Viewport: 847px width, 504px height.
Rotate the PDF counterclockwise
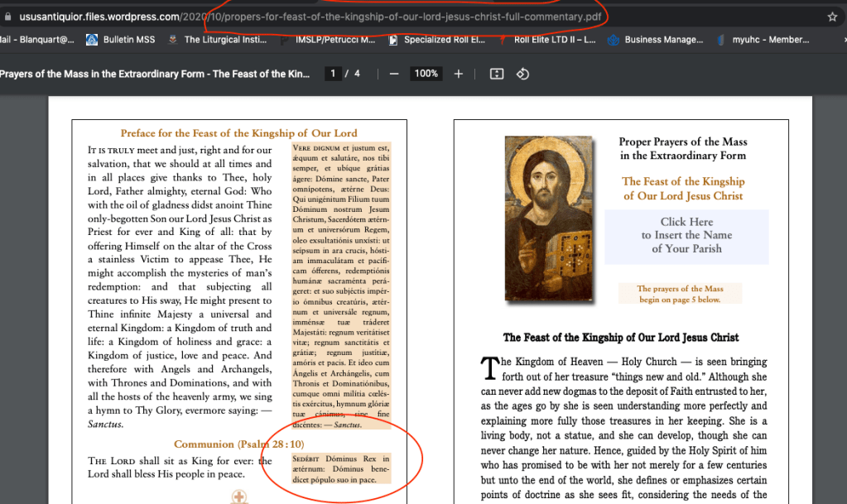522,74
